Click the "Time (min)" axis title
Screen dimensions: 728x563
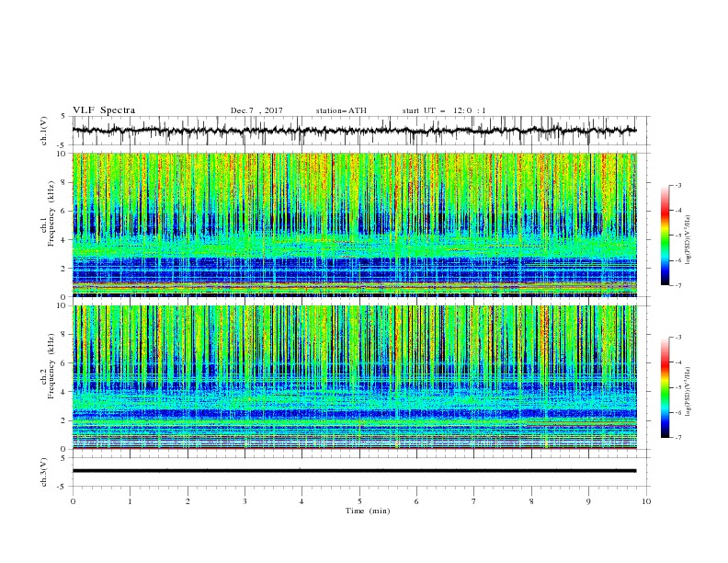pyautogui.click(x=368, y=511)
